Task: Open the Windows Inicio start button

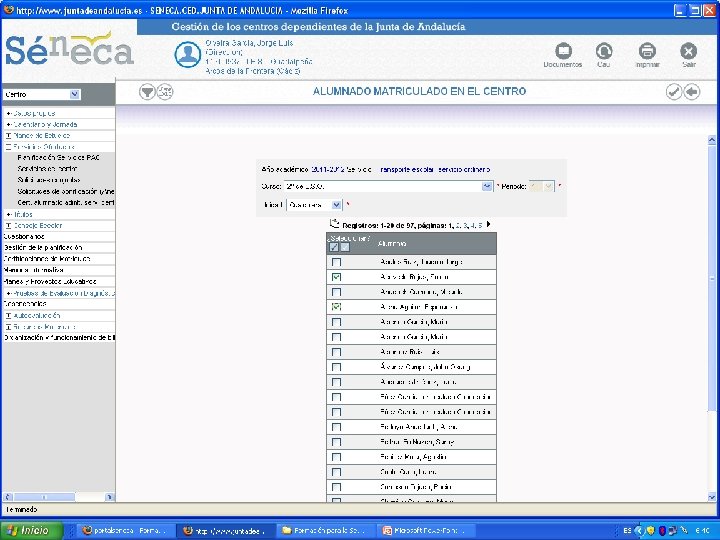Action: coord(31,530)
